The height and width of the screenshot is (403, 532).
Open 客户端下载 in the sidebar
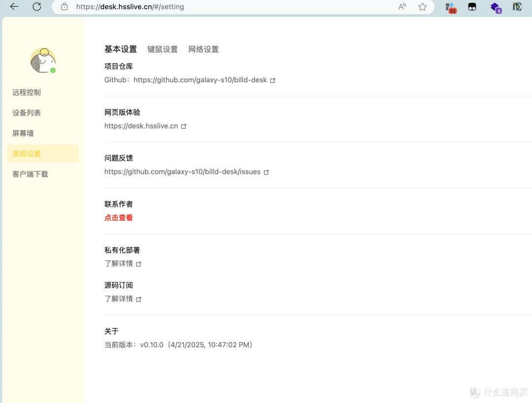[30, 174]
